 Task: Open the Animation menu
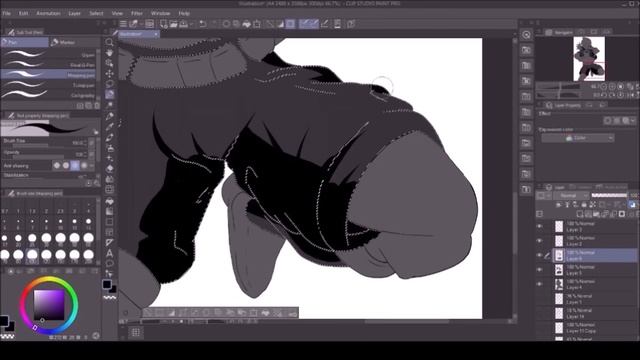coord(48,13)
